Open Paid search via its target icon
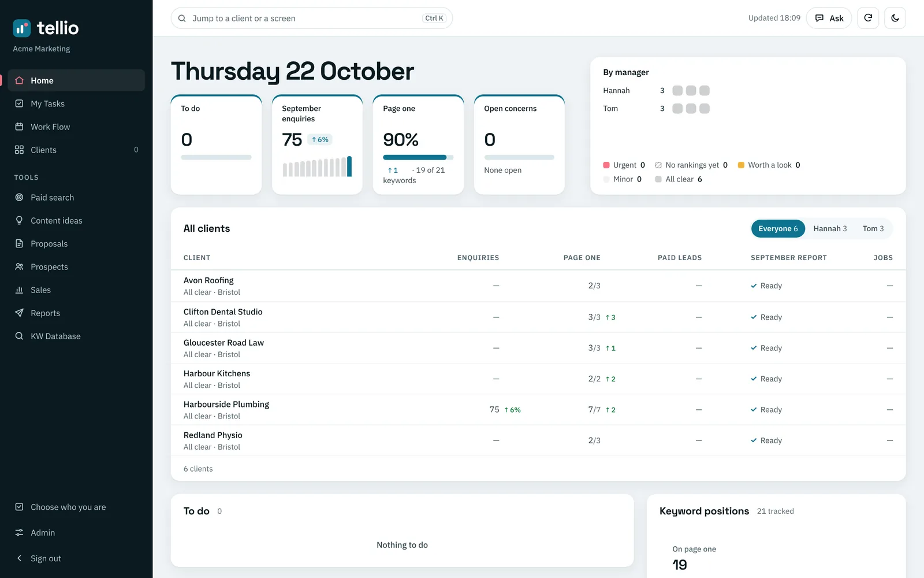This screenshot has width=924, height=578. [x=19, y=197]
